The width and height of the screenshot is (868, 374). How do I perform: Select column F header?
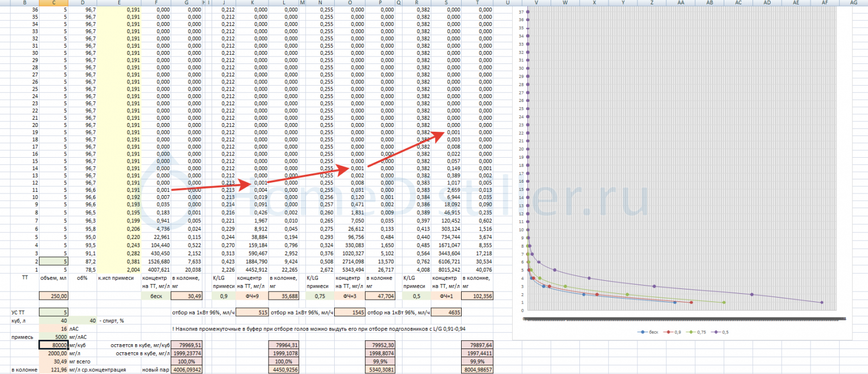156,3
